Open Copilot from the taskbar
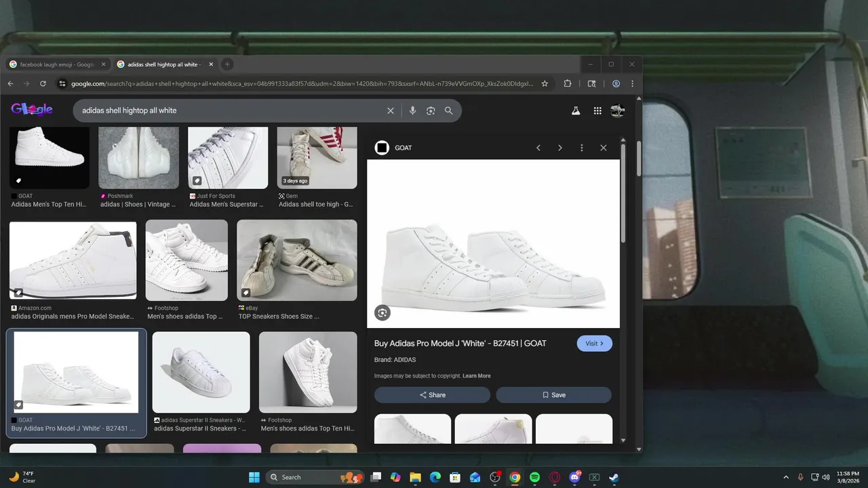Viewport: 868px width, 488px height. 395,477
